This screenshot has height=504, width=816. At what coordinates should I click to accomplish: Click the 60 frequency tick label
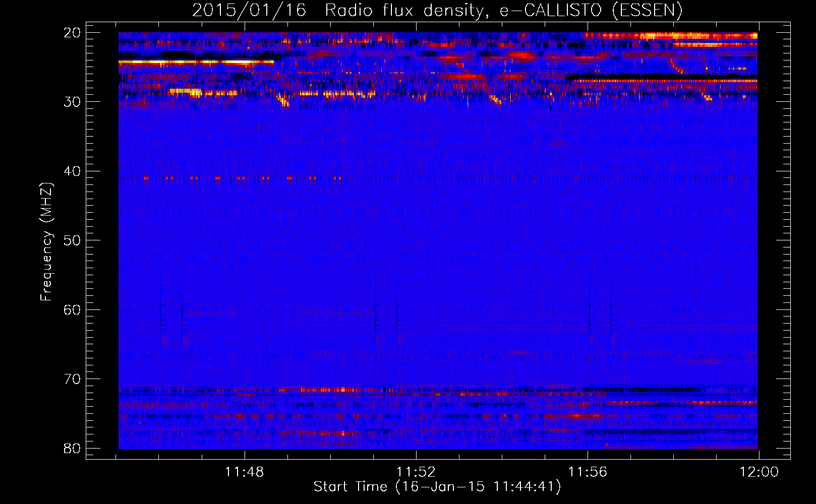point(72,309)
